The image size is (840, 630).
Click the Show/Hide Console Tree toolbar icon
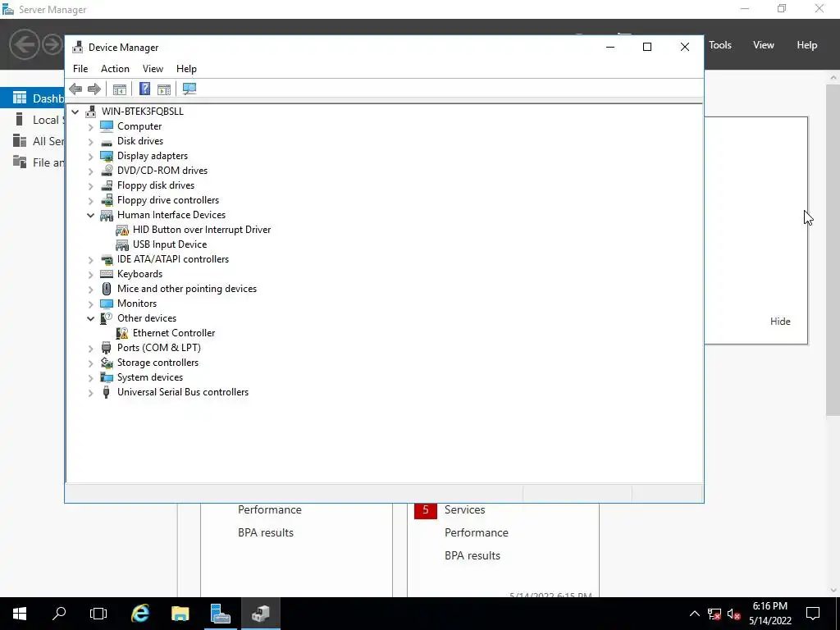pos(120,89)
